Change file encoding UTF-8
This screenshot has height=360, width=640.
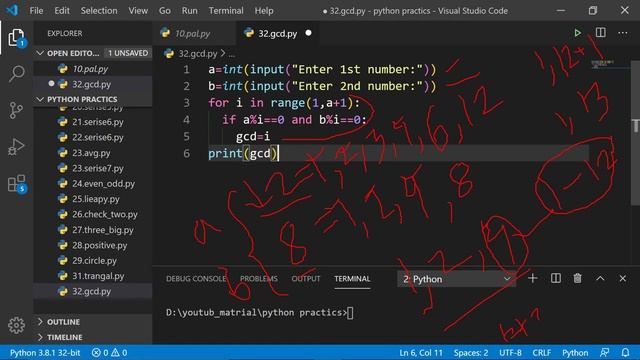tap(510, 352)
